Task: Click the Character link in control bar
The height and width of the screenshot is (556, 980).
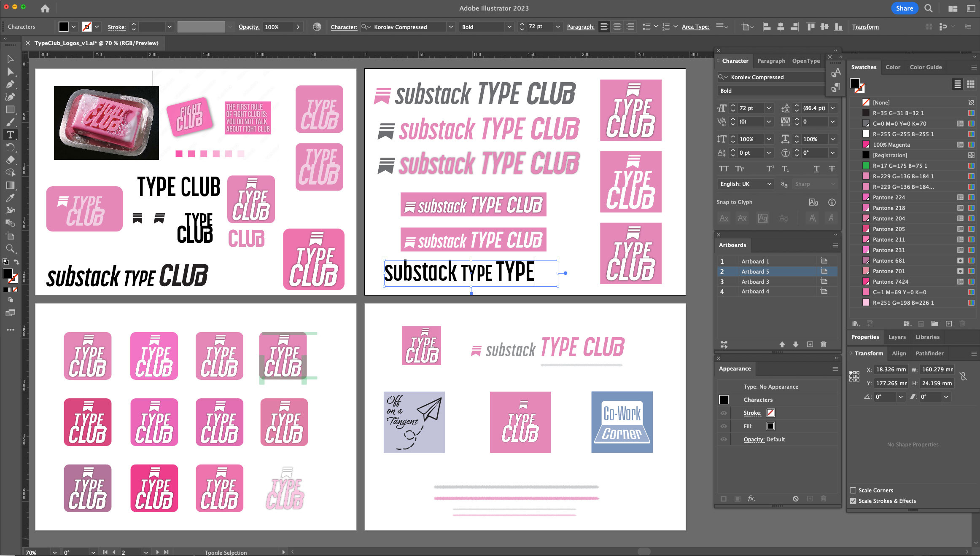Action: [344, 27]
